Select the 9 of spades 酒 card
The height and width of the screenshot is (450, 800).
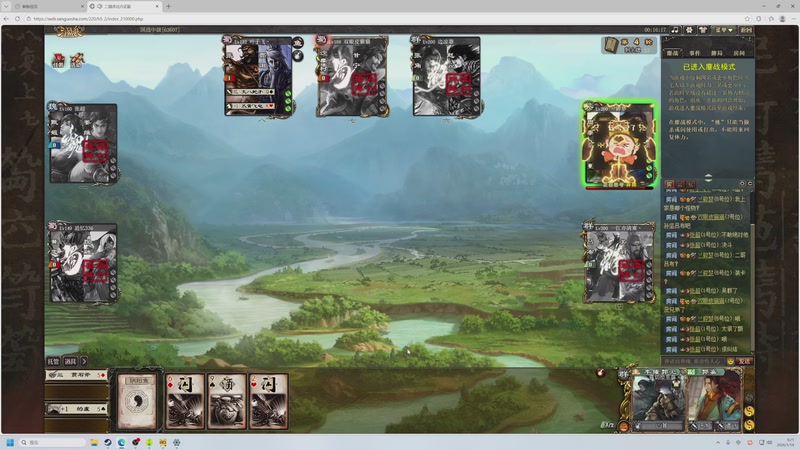pyautogui.click(x=227, y=401)
